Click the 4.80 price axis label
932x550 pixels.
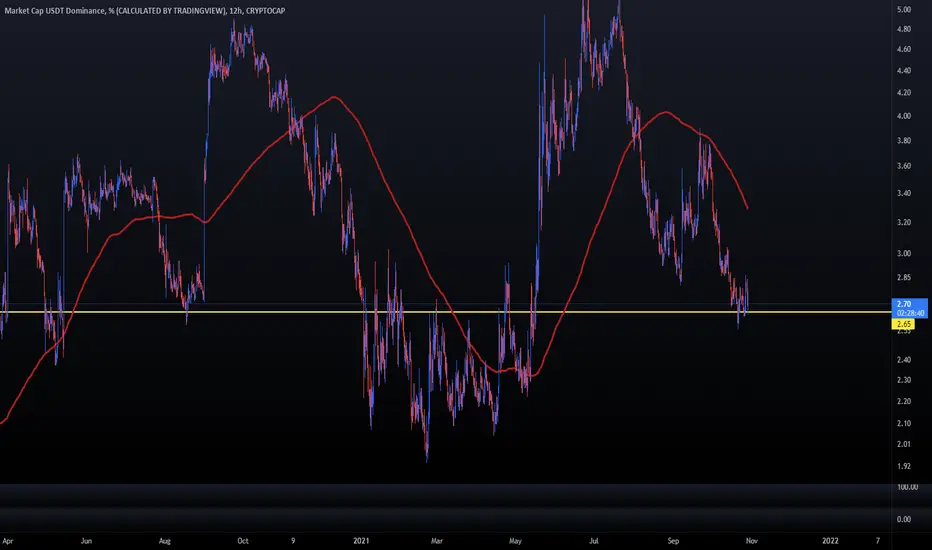(x=903, y=29)
